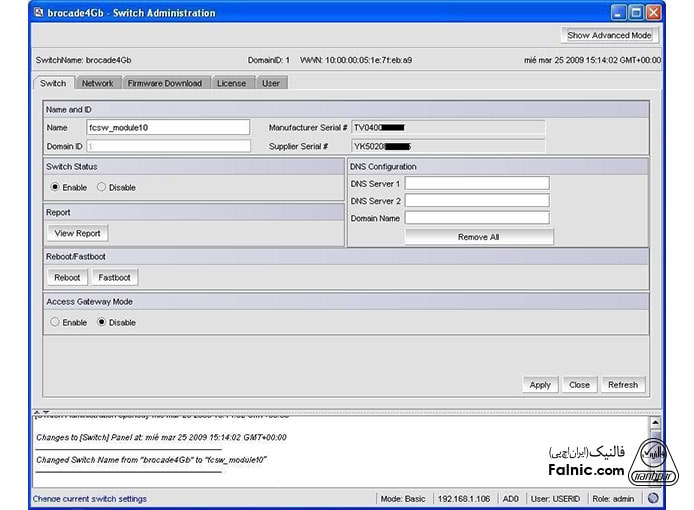
Task: Hit the Fastboot button
Action: pos(114,277)
